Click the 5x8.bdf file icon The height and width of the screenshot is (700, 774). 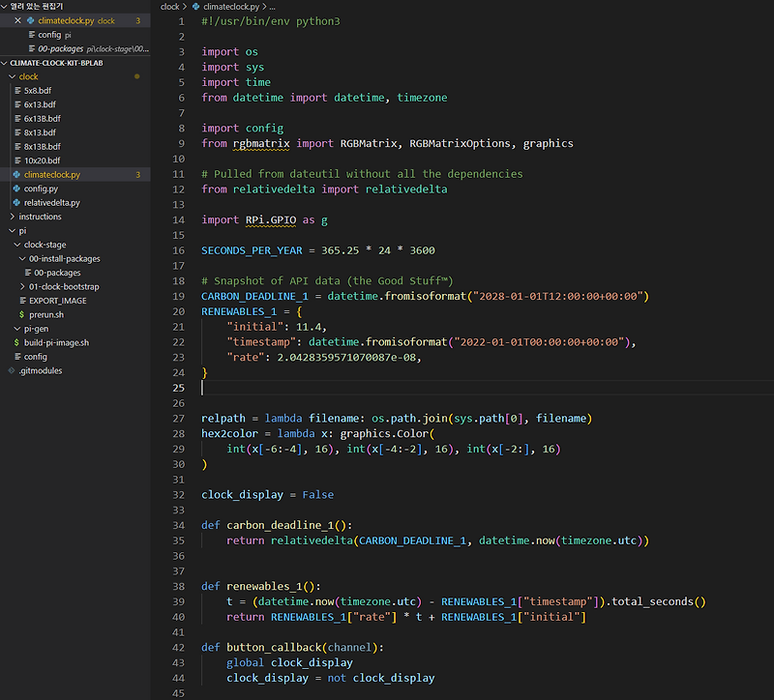17,90
